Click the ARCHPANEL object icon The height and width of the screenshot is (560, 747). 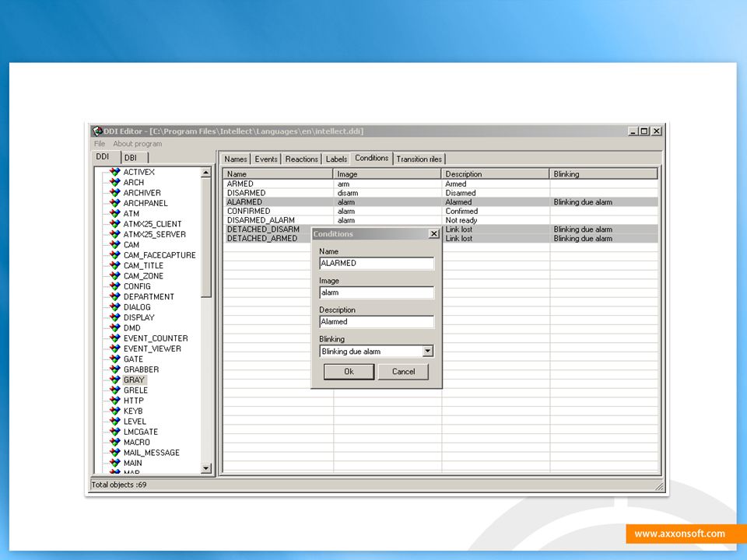click(x=115, y=203)
